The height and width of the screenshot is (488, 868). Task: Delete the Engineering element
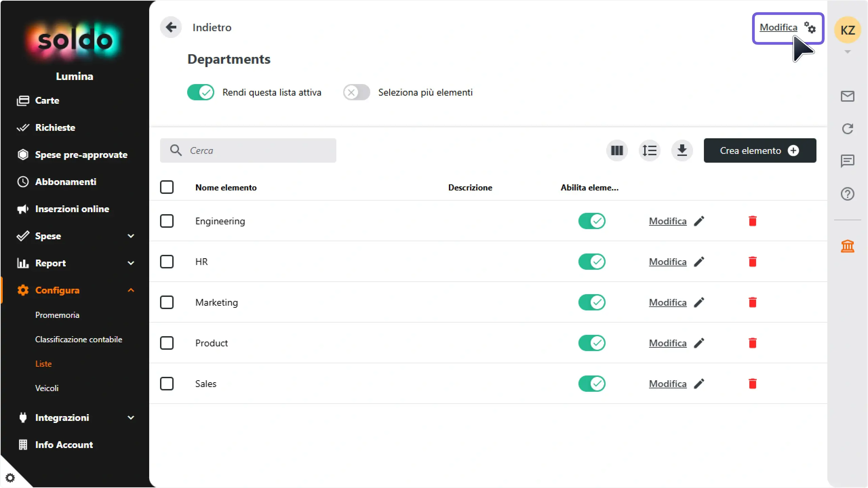pos(753,221)
